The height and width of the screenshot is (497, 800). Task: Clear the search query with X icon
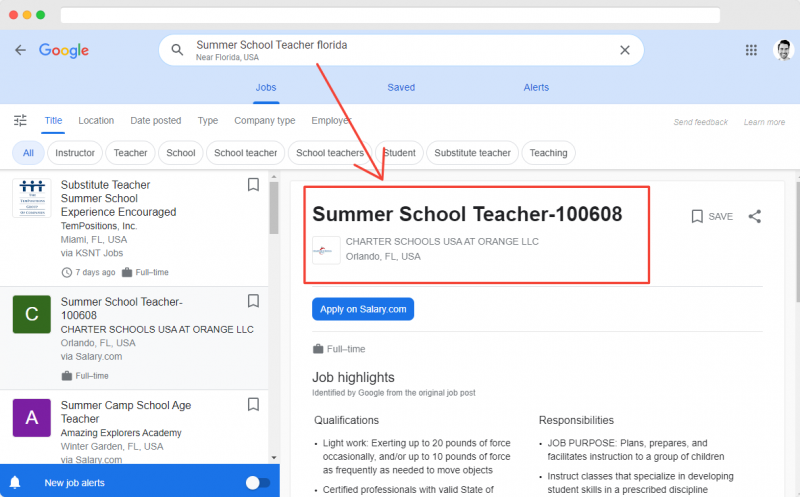(624, 50)
